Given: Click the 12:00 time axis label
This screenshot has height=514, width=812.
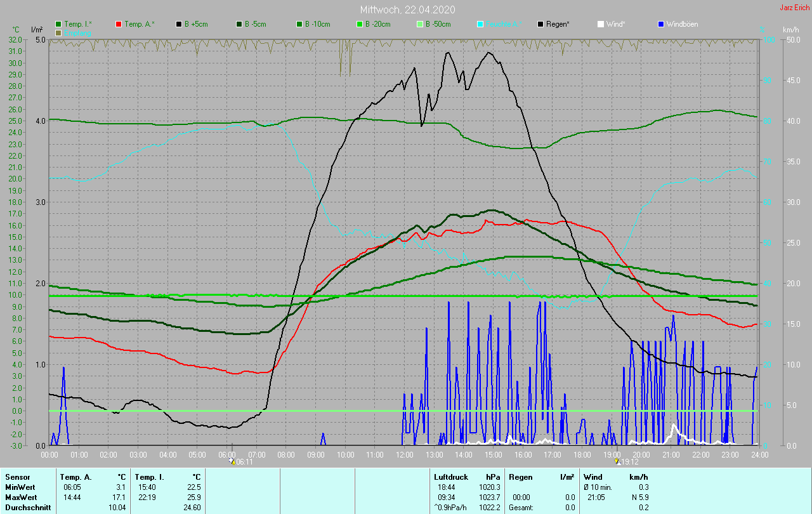Looking at the screenshot, I should pyautogui.click(x=405, y=455).
